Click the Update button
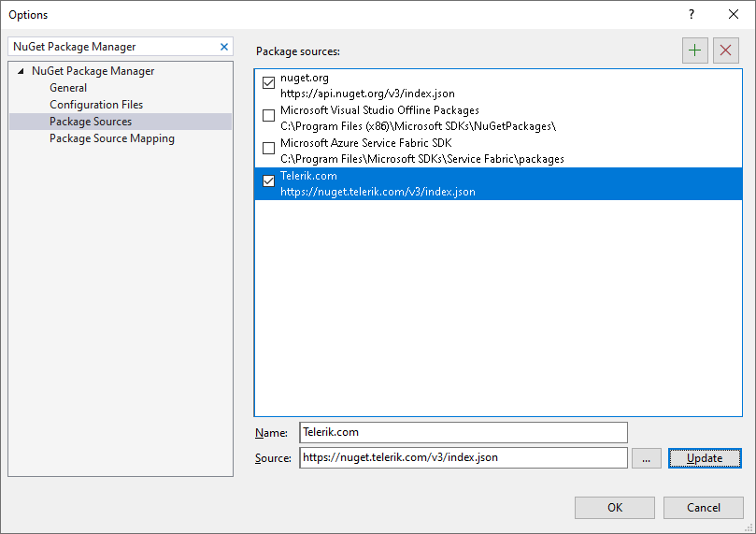 click(705, 458)
